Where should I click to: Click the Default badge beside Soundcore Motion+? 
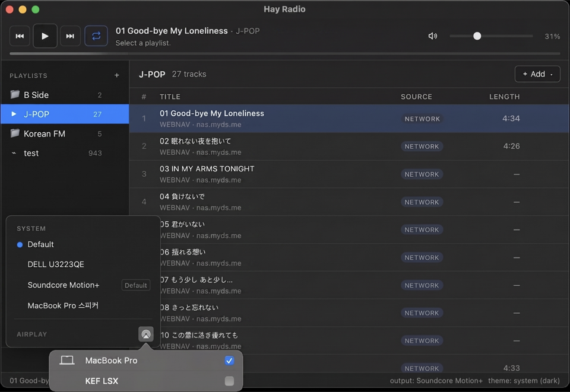click(x=135, y=285)
